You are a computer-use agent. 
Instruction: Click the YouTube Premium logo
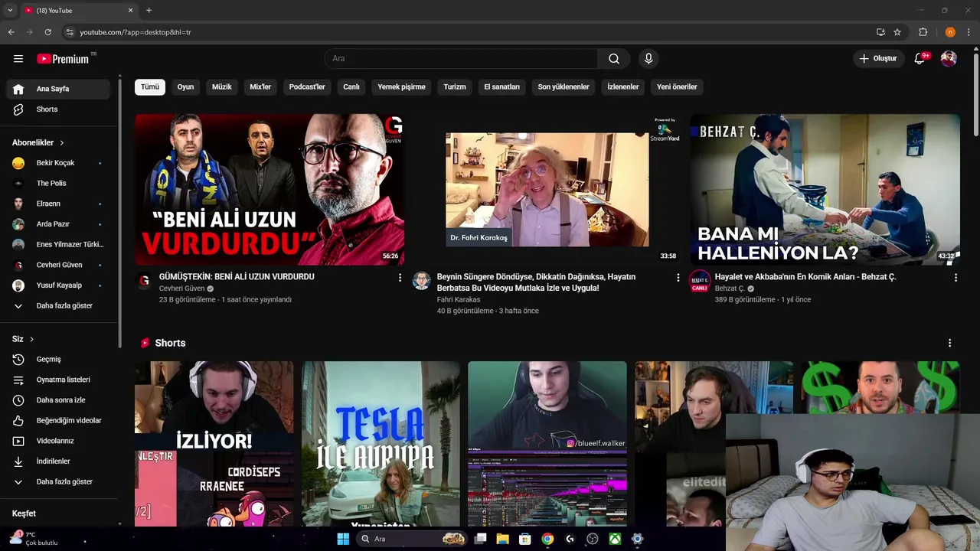(x=63, y=59)
